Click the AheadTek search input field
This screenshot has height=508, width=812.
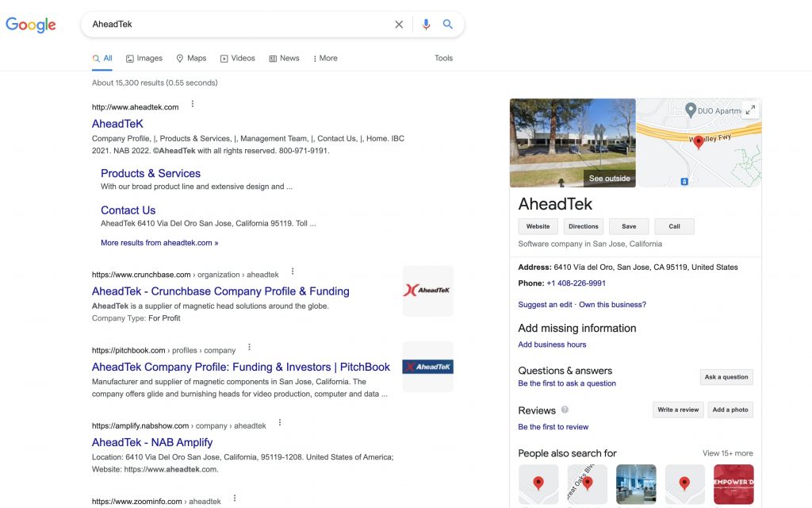(x=238, y=25)
